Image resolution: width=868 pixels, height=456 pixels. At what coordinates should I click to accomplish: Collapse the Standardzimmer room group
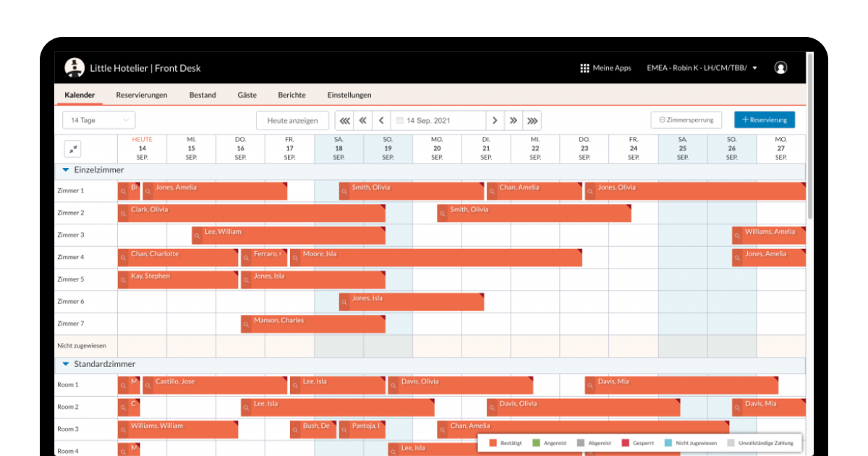tap(66, 364)
